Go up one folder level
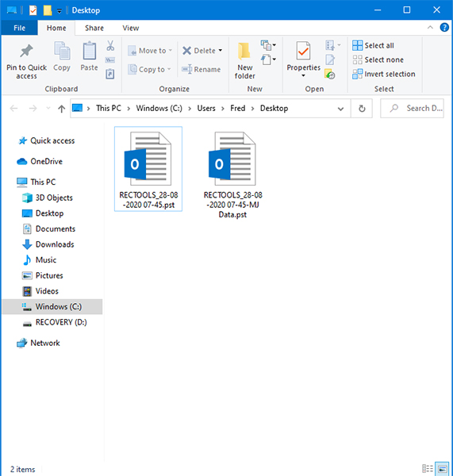Viewport: 453px width, 476px height. point(61,109)
